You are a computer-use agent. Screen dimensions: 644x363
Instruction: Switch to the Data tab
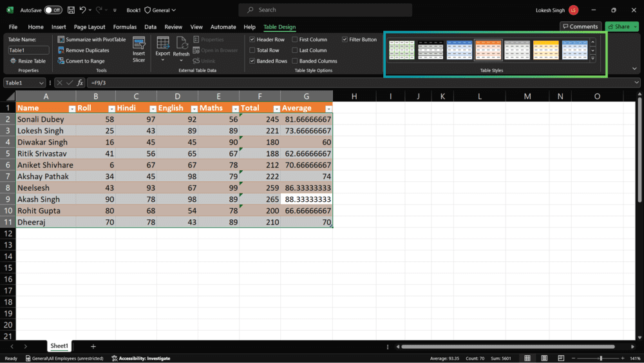(150, 26)
